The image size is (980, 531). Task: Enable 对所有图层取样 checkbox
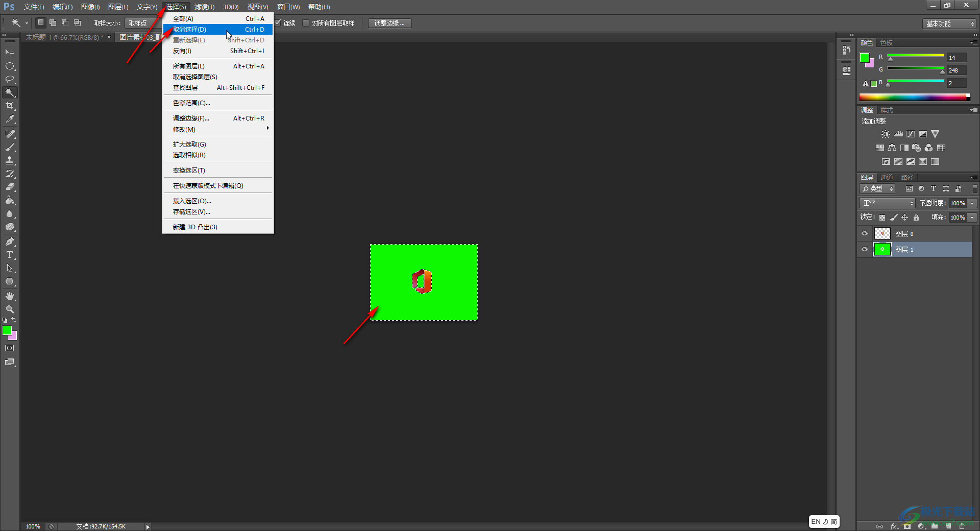tap(306, 23)
